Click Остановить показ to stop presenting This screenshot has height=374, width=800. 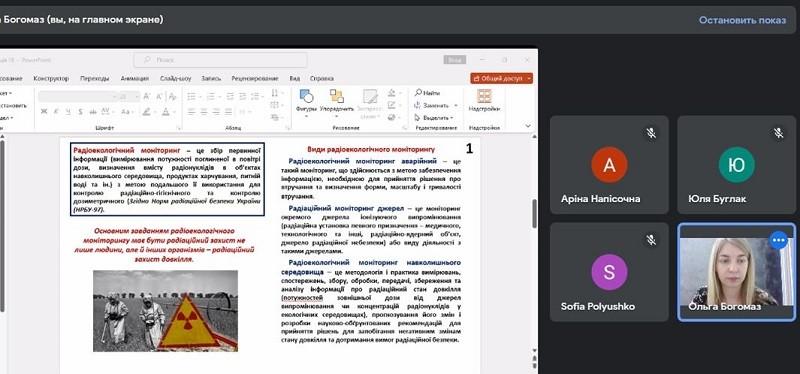[x=742, y=20]
